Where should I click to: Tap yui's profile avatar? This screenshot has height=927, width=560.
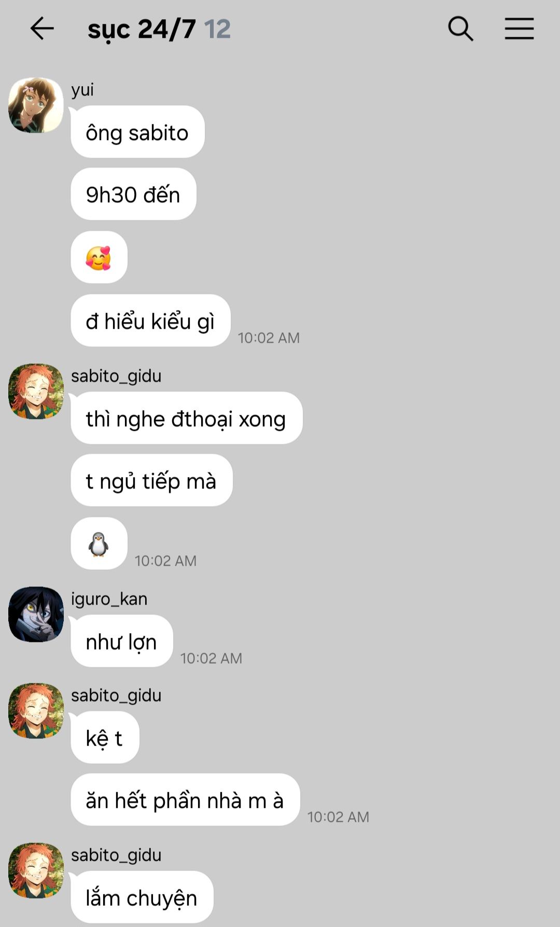36,105
